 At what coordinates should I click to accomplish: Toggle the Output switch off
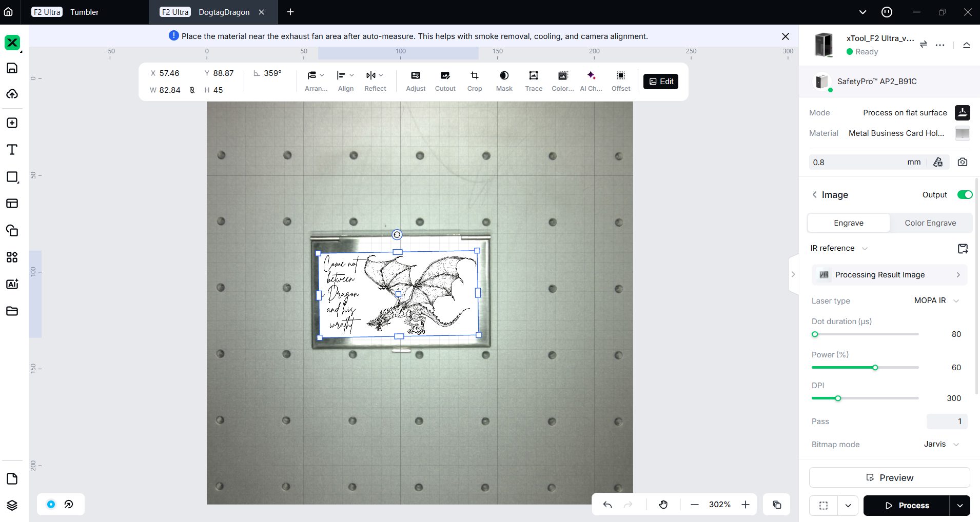point(965,195)
